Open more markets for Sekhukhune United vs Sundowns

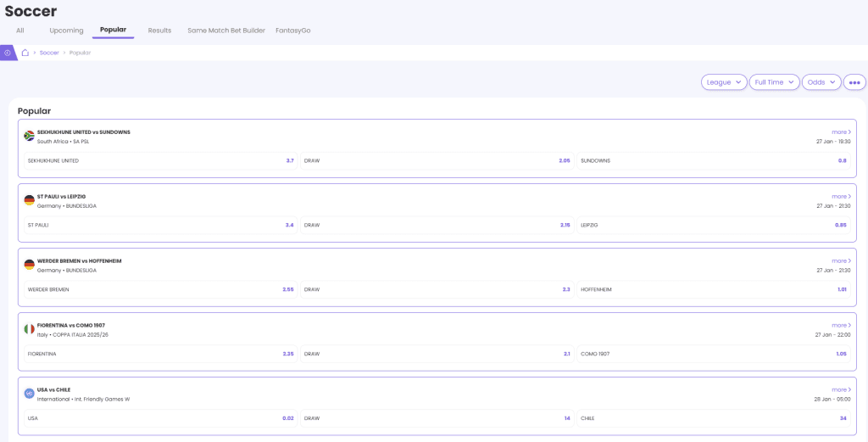click(841, 131)
